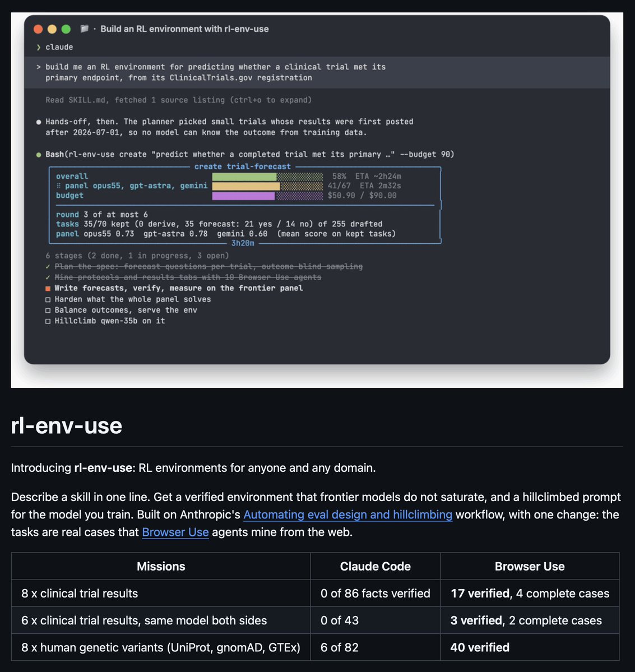Click the 'Hillclimb qwen-35b on it' checkbox
Viewport: 635px width, 672px height.
click(x=48, y=321)
